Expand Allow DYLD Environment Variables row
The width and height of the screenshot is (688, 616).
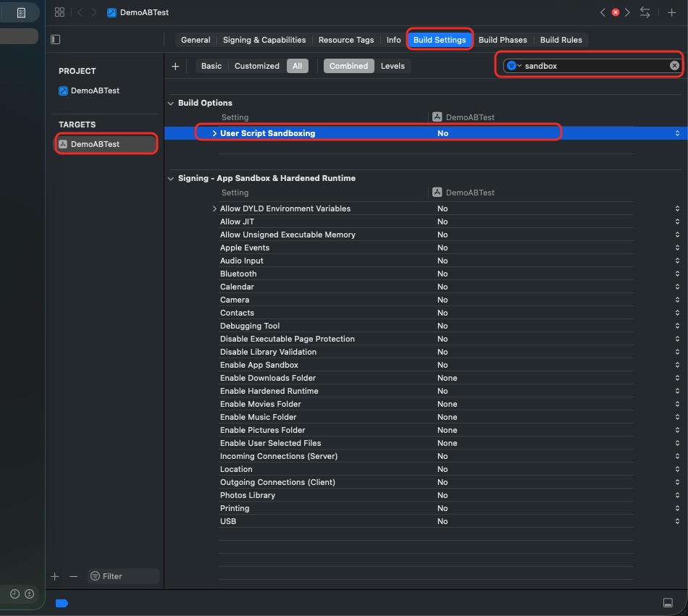click(214, 208)
